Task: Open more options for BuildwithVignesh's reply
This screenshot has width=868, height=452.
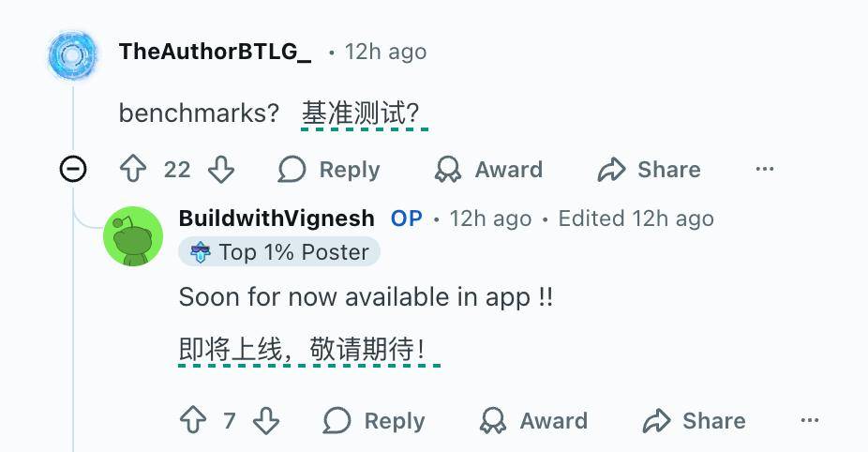Action: (x=810, y=420)
